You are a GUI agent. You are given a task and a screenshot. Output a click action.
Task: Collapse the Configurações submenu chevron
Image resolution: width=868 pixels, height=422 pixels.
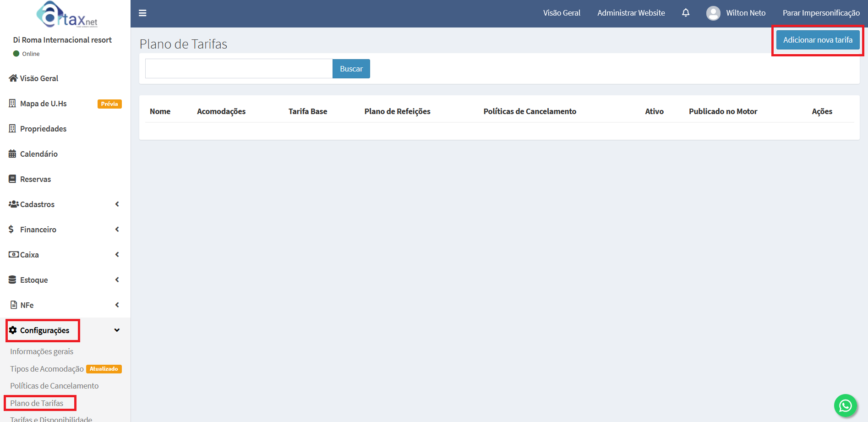coord(117,330)
